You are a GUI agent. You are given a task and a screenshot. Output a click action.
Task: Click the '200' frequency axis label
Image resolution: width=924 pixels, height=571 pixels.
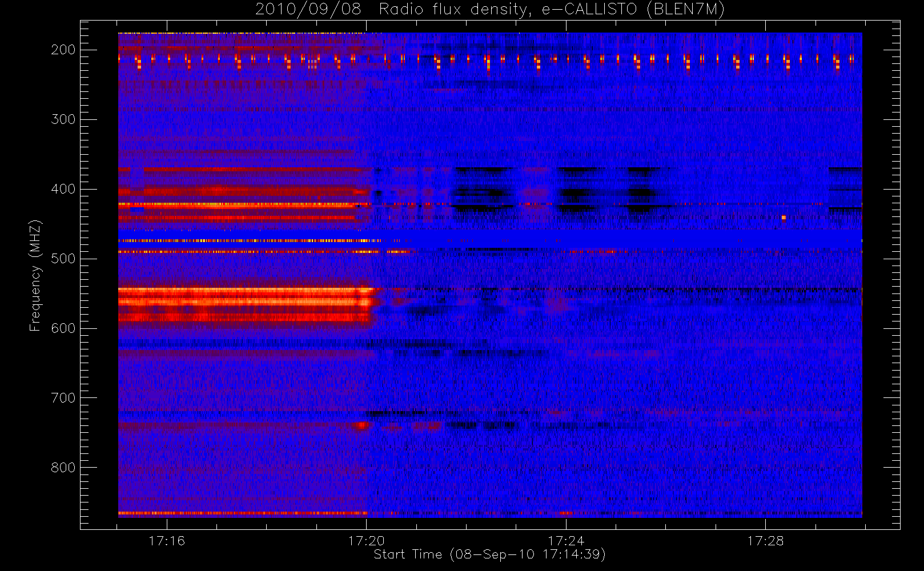point(63,50)
